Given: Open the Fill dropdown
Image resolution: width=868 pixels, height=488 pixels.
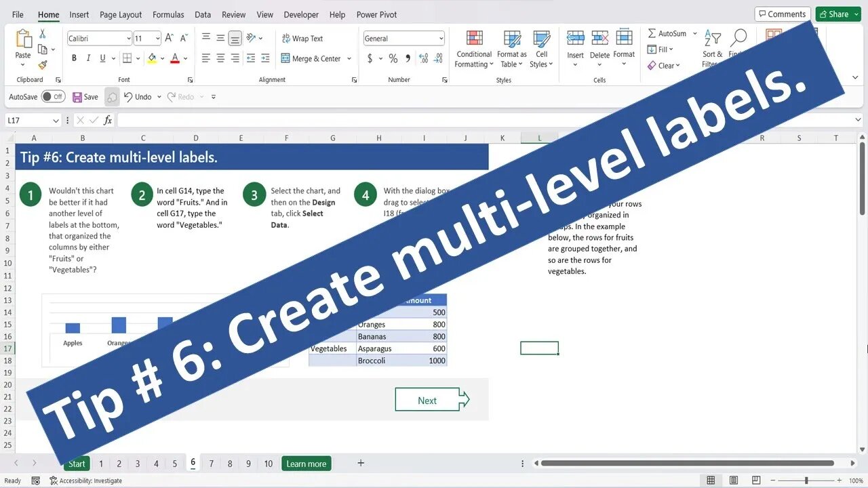Looking at the screenshot, I should coord(660,49).
